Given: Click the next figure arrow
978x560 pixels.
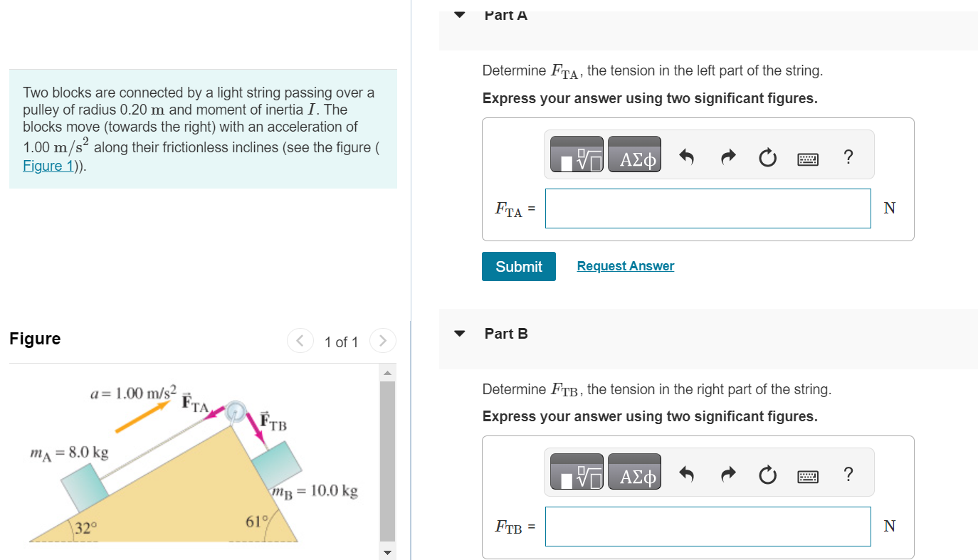Looking at the screenshot, I should 382,341.
